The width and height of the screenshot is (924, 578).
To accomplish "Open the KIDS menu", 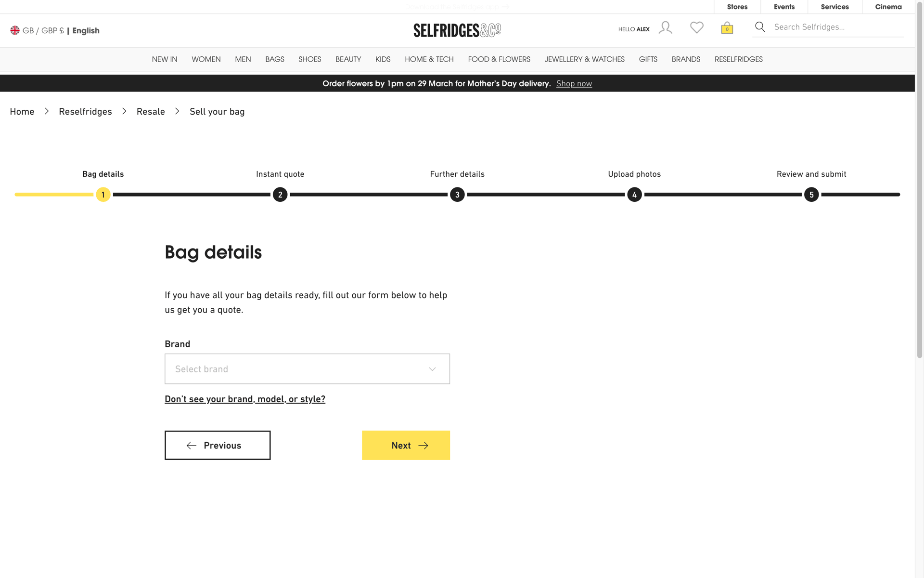I will 383,59.
